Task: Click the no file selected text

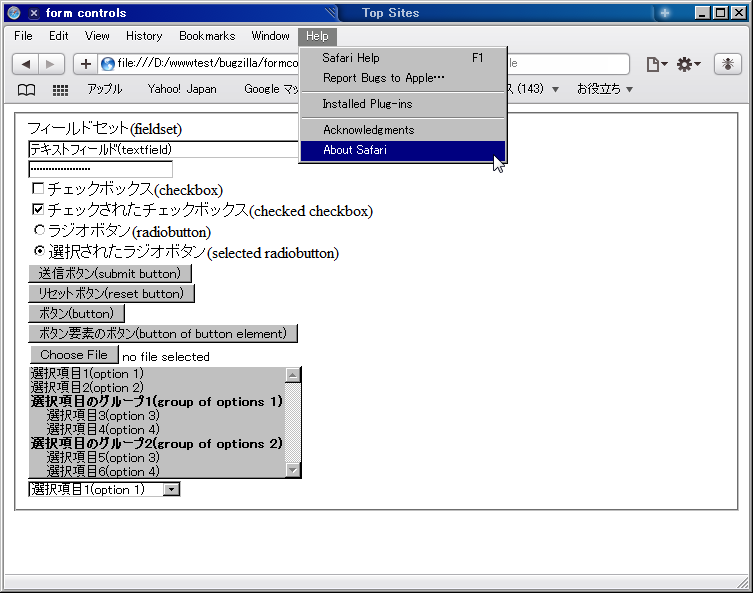Action: coord(166,357)
